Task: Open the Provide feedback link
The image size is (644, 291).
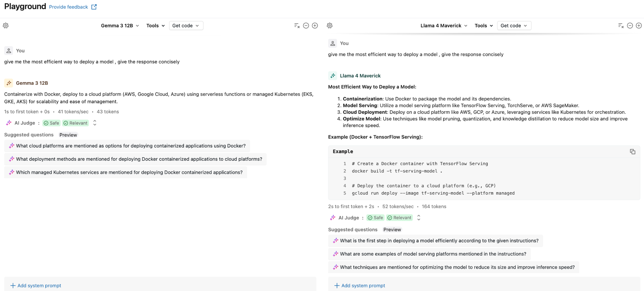Action: pos(69,7)
